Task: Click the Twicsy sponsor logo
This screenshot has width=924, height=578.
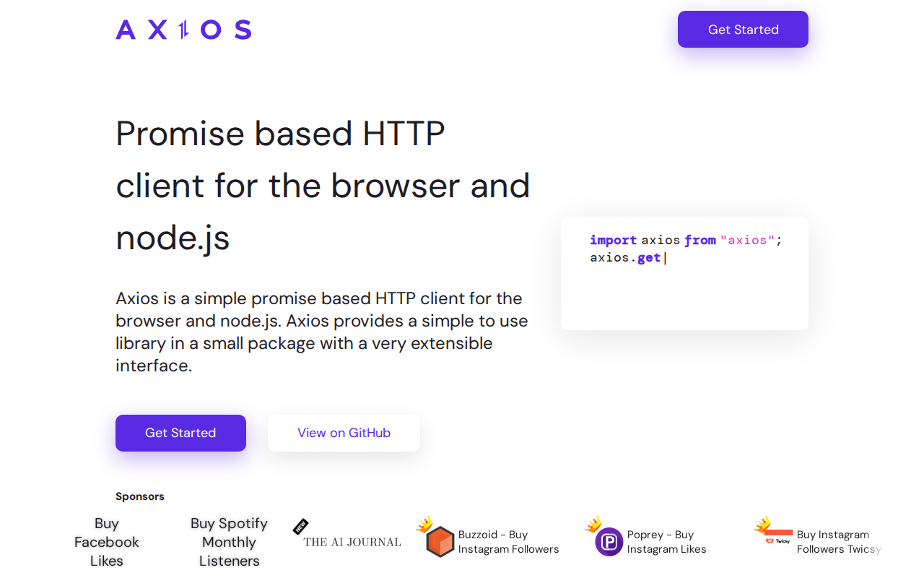Action: [778, 538]
